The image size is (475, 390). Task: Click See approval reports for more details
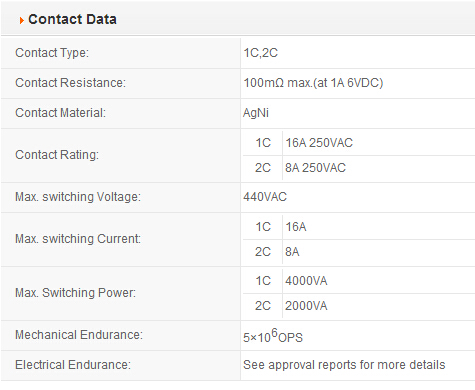coord(344,365)
